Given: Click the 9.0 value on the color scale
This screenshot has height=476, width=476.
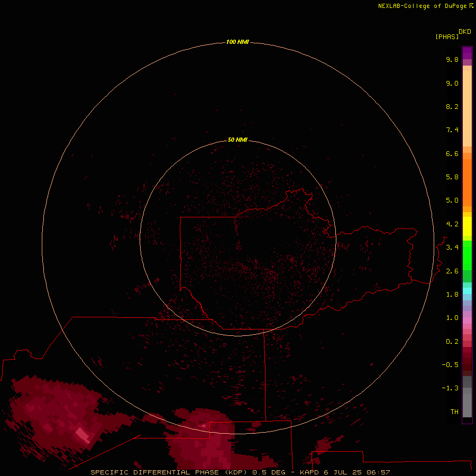Looking at the screenshot, I should (452, 83).
